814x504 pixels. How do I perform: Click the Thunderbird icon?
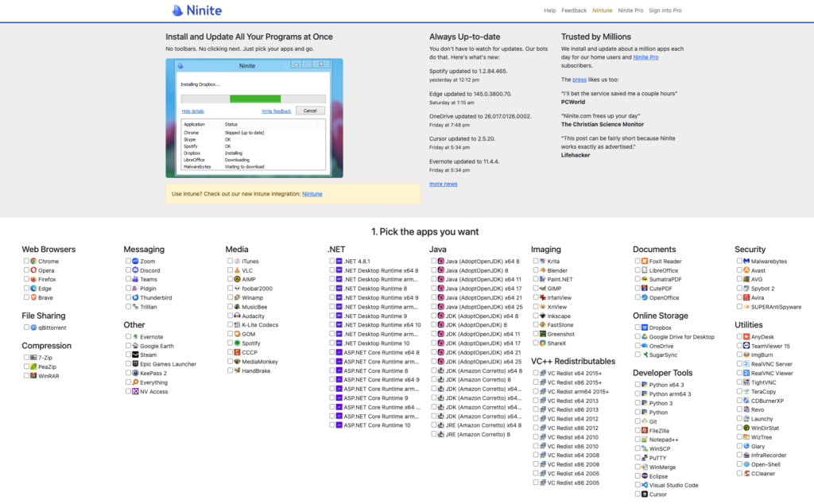pyautogui.click(x=135, y=297)
